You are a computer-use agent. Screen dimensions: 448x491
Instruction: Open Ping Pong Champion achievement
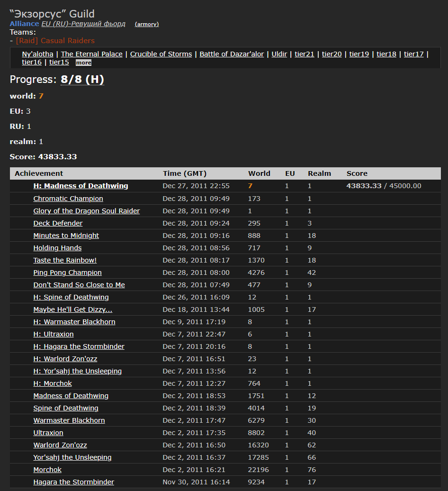68,273
